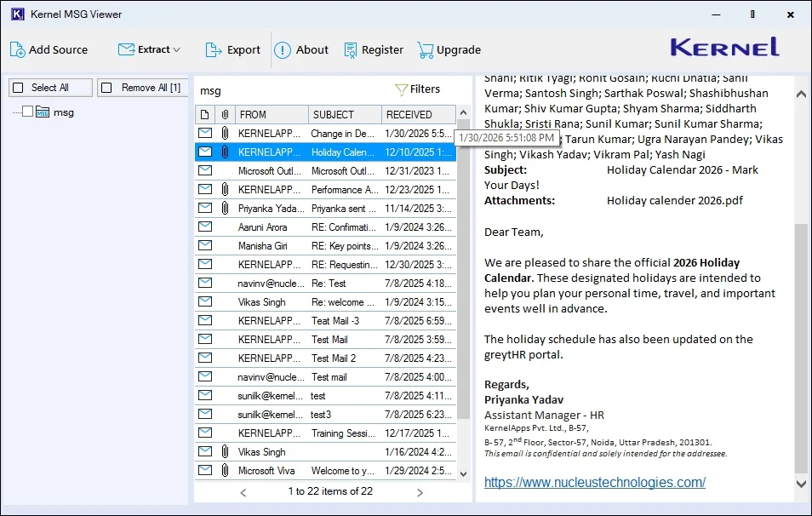Select the Performance A... email subject
Screen dimensions: 812x516
(x=345, y=190)
